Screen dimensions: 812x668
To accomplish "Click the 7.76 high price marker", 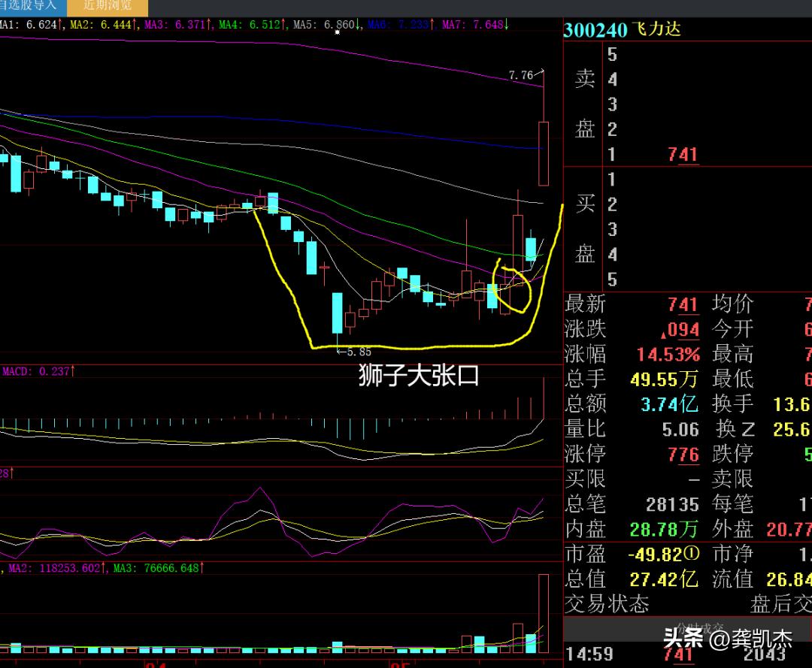I will point(520,76).
